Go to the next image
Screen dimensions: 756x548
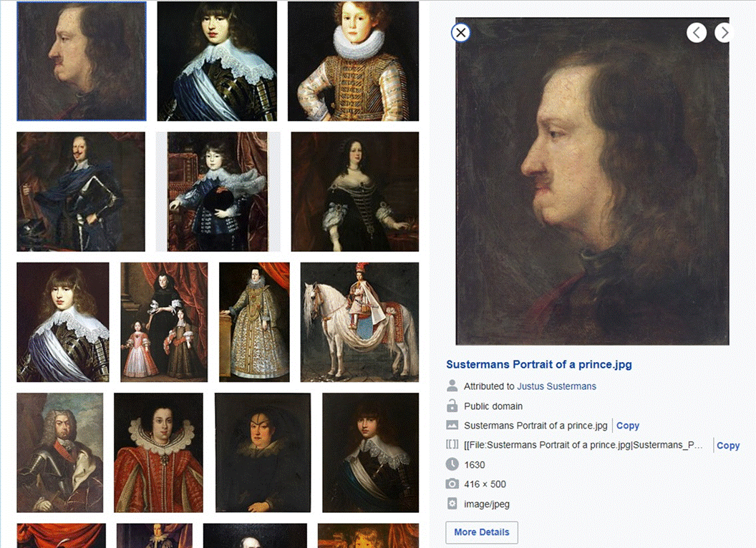724,32
